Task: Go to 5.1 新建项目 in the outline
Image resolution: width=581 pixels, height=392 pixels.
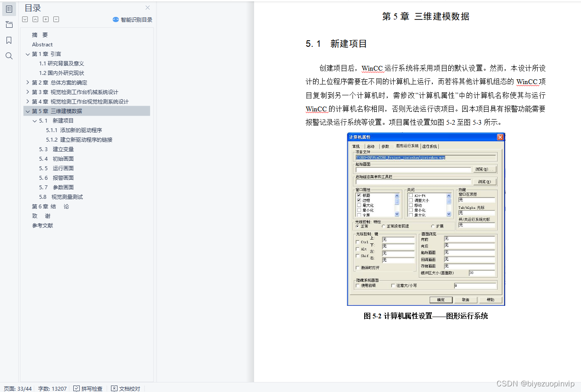Action: pos(56,121)
